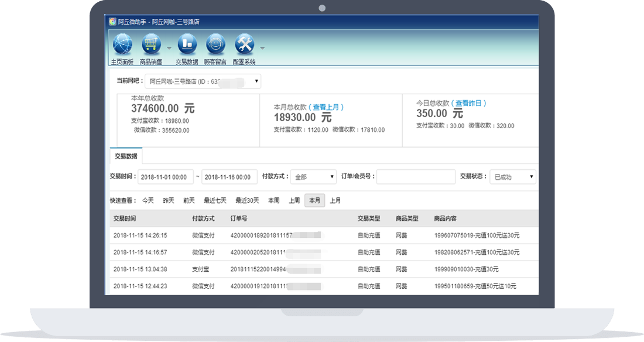Click the 商品销售 shopping cart icon
644x342 pixels.
(151, 44)
